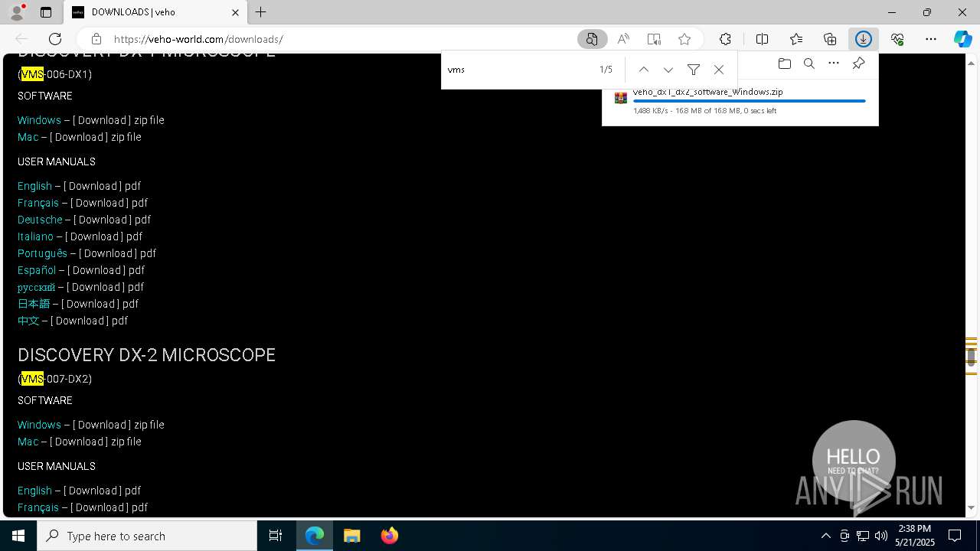
Task: Open Windows Start menu
Action: coord(18,536)
